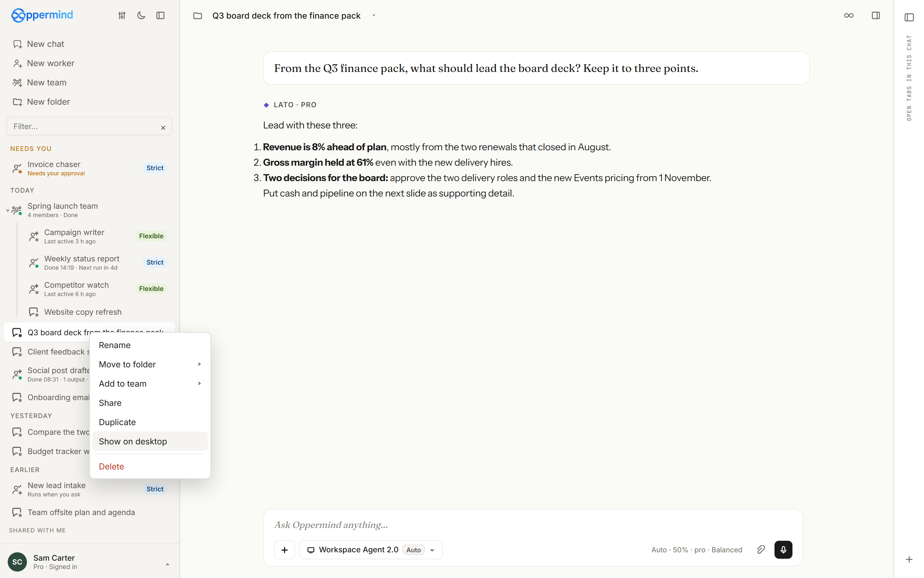
Task: Open the settings sliders icon in sidebar header
Action: [122, 15]
